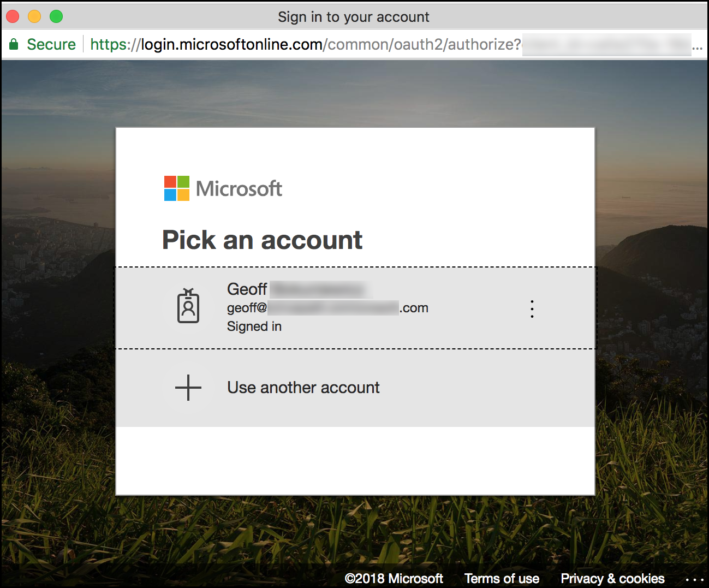Image resolution: width=709 pixels, height=588 pixels.
Task: Open the footer three-dot more options
Action: 694,579
